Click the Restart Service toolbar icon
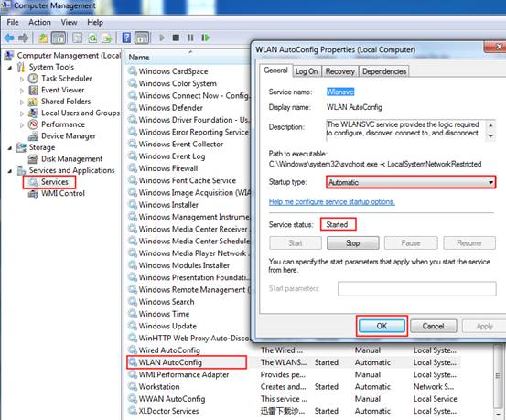 pos(205,38)
